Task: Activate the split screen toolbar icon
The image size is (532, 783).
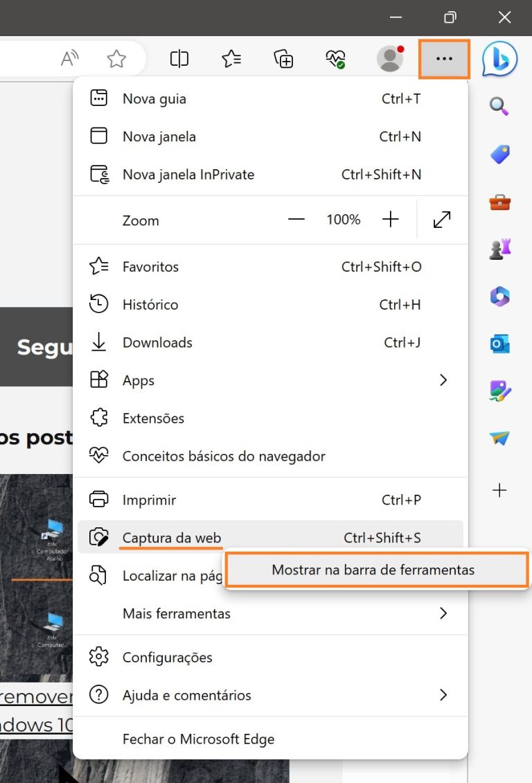Action: [x=179, y=59]
